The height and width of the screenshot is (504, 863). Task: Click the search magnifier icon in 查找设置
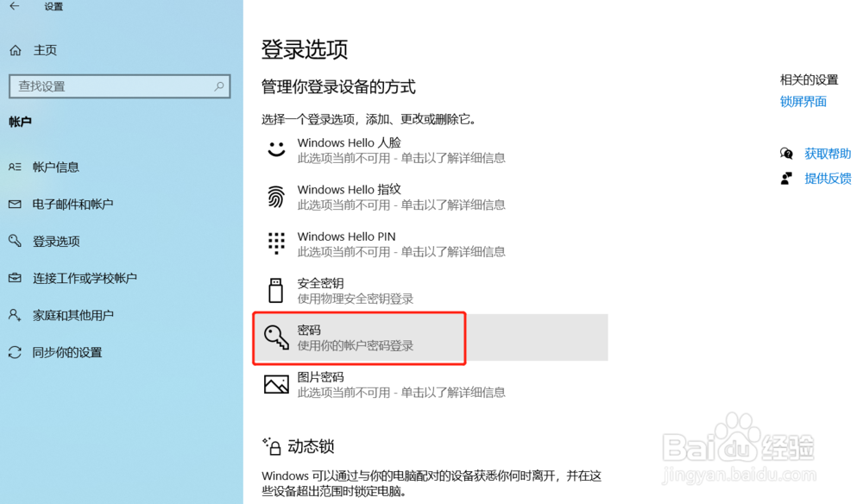(219, 85)
